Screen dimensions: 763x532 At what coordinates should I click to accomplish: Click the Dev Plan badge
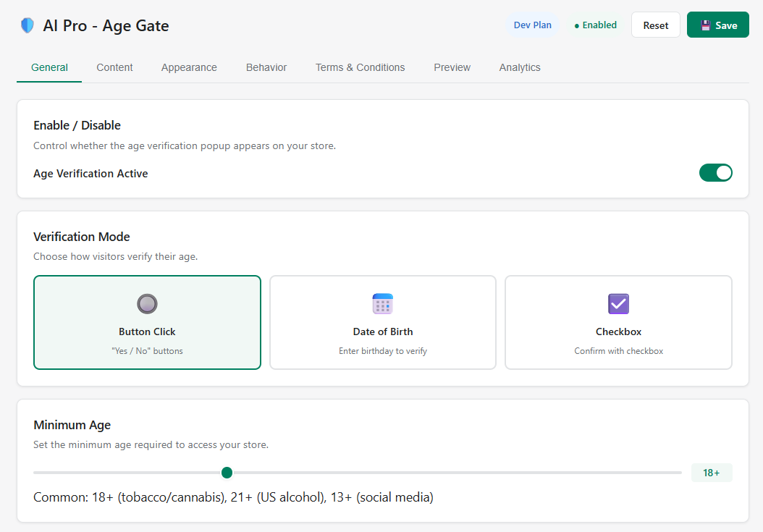pos(533,25)
